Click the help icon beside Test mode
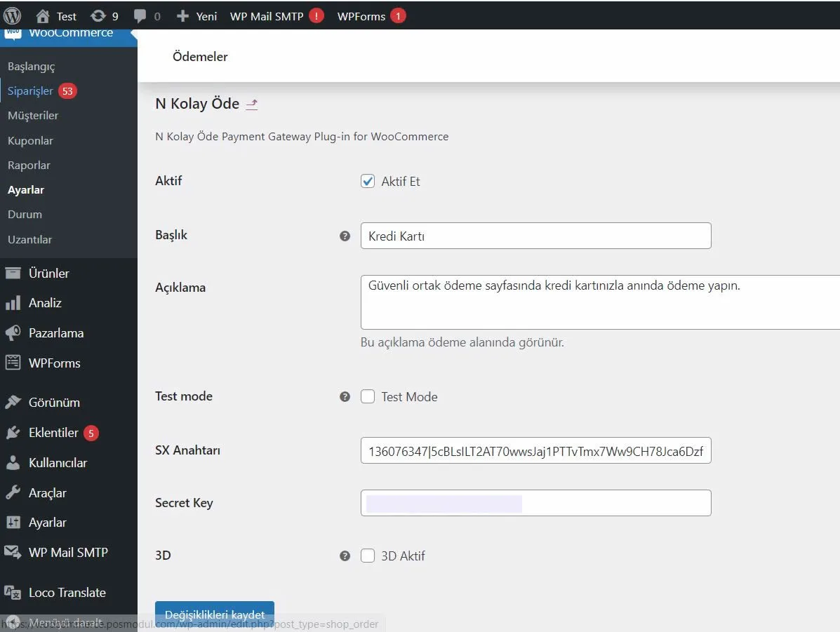Screen dimensions: 840x632 (x=345, y=397)
